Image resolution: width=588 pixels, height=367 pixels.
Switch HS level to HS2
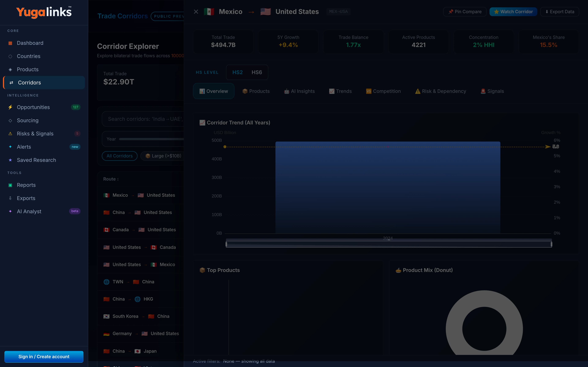click(237, 72)
